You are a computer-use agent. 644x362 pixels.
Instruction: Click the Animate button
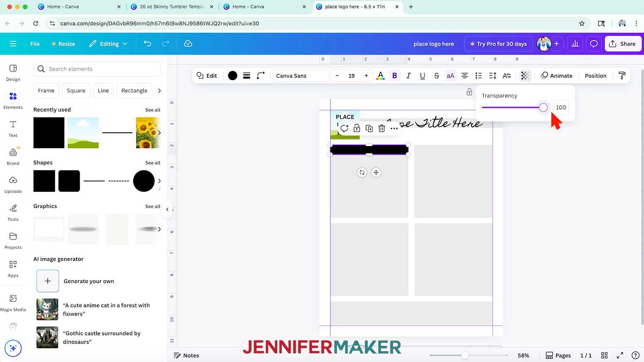click(x=556, y=76)
